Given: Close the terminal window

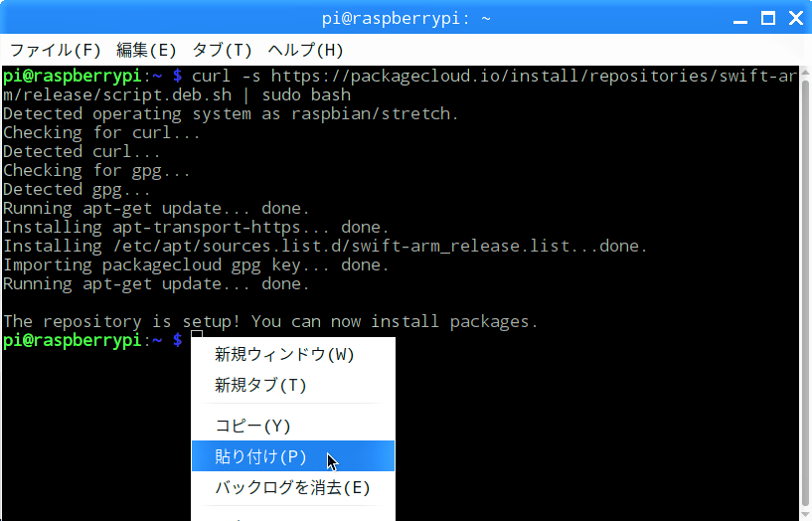Looking at the screenshot, I should point(794,18).
